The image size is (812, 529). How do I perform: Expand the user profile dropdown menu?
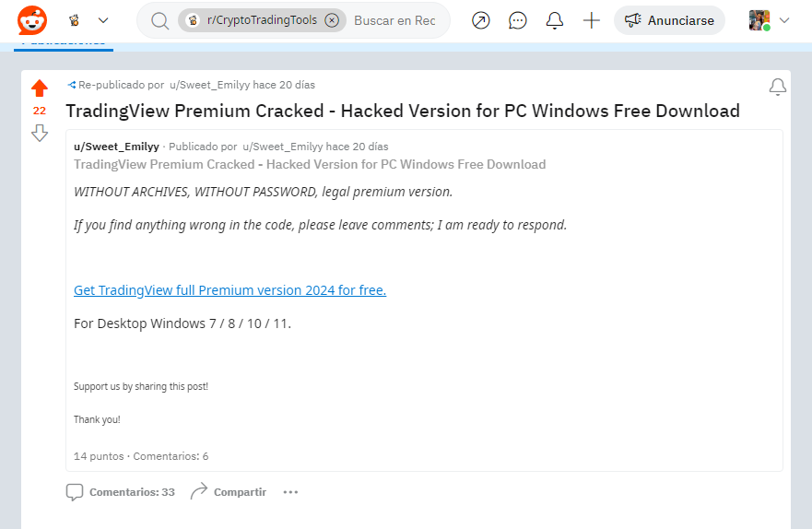coord(784,20)
